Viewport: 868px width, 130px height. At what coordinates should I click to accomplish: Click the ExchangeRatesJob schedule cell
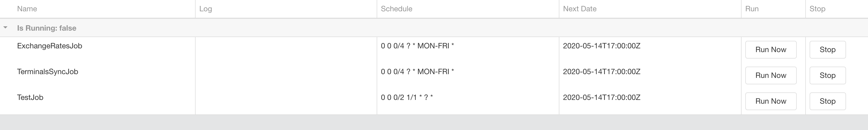click(x=417, y=46)
